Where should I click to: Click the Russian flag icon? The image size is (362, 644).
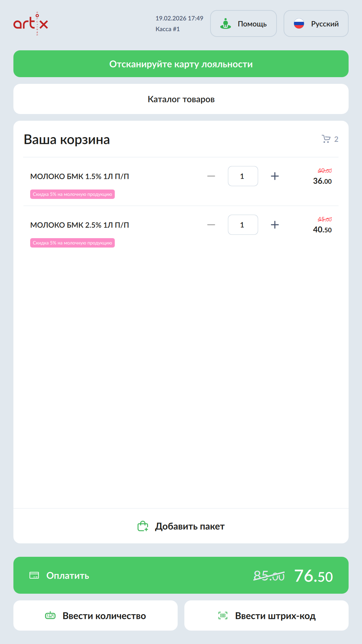[299, 23]
